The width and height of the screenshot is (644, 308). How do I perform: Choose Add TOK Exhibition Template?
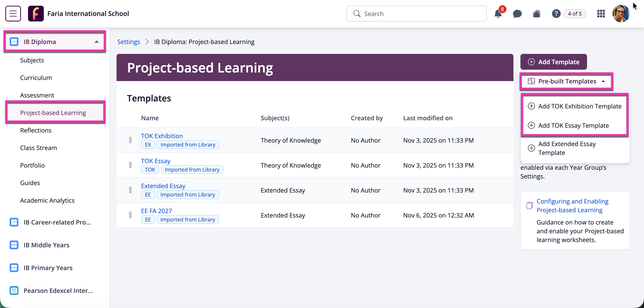[575, 106]
